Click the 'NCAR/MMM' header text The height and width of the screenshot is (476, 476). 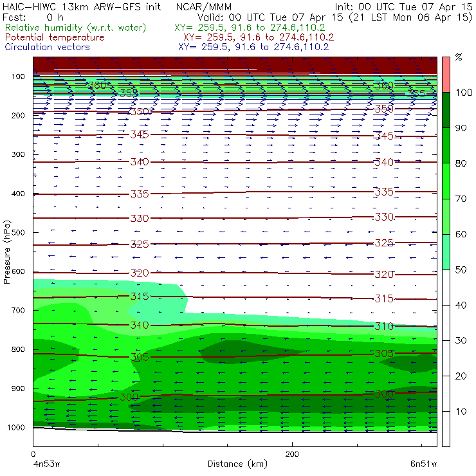(x=204, y=7)
